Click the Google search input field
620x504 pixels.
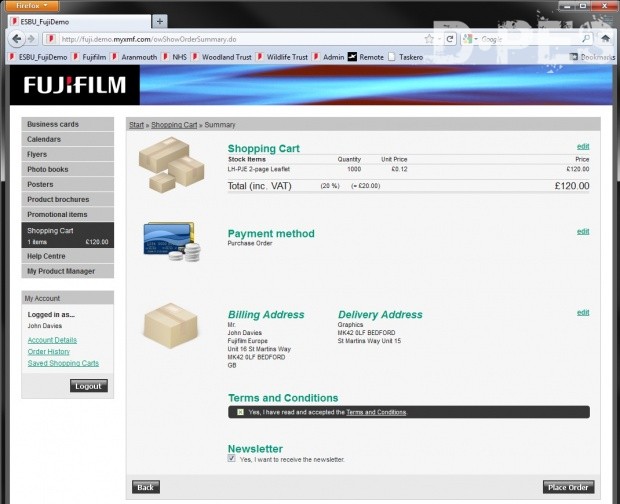click(x=530, y=39)
